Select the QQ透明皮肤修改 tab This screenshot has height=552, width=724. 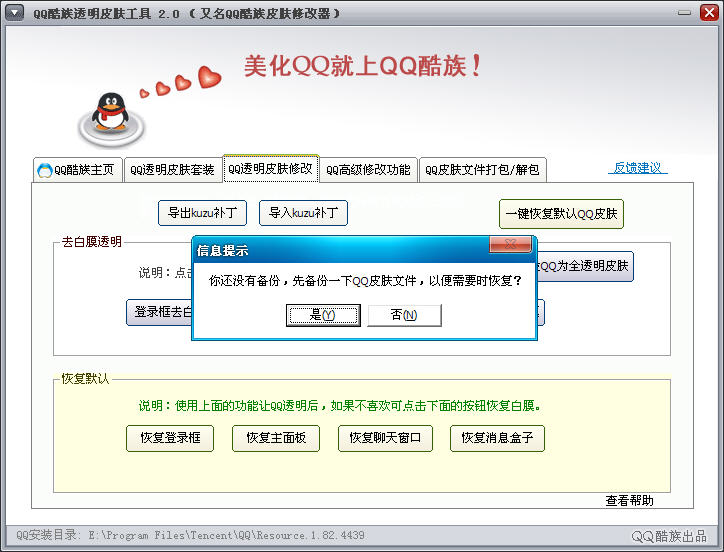271,169
